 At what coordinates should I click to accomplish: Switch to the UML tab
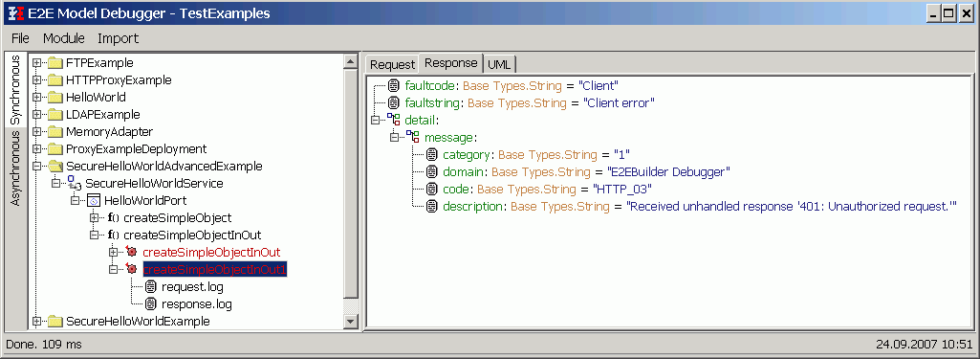499,64
